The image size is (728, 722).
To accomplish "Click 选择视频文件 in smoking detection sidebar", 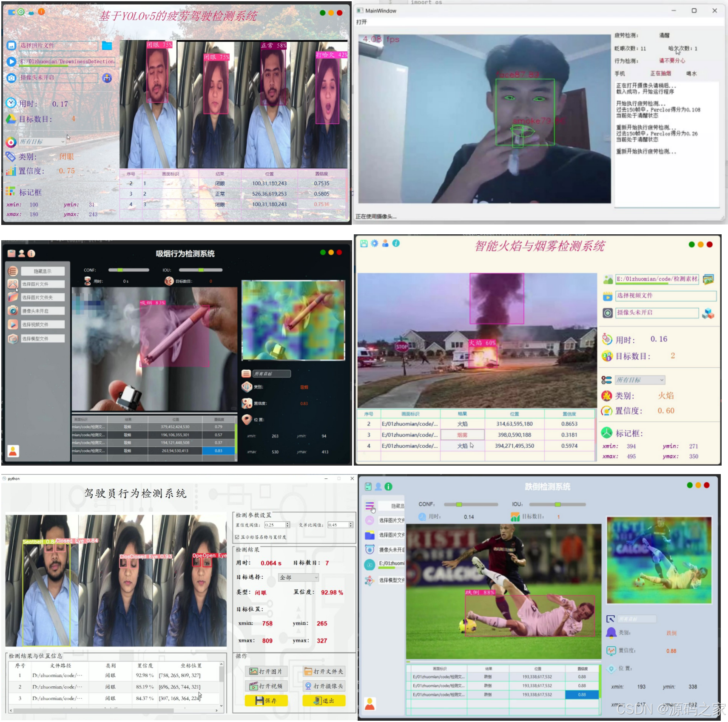I will point(42,324).
